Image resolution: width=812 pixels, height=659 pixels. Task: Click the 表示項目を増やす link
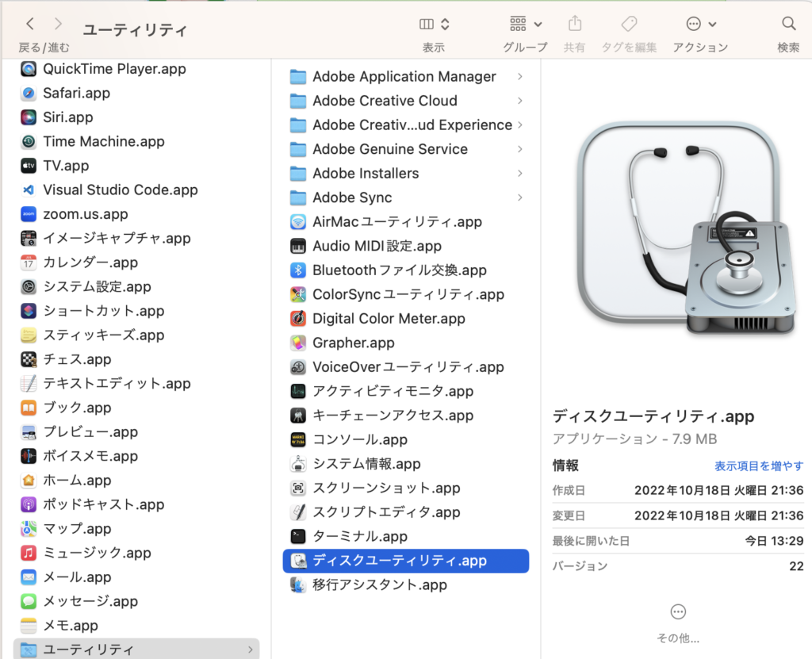pyautogui.click(x=759, y=466)
